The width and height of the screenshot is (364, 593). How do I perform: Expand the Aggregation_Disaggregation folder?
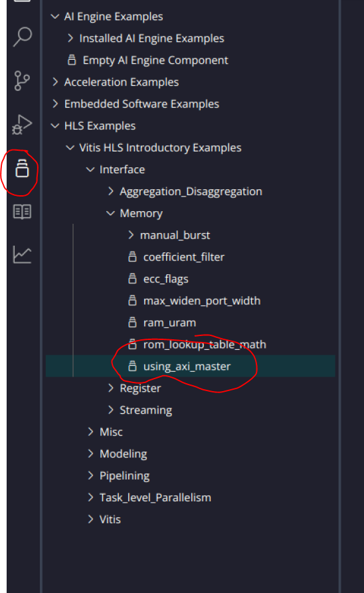click(110, 191)
